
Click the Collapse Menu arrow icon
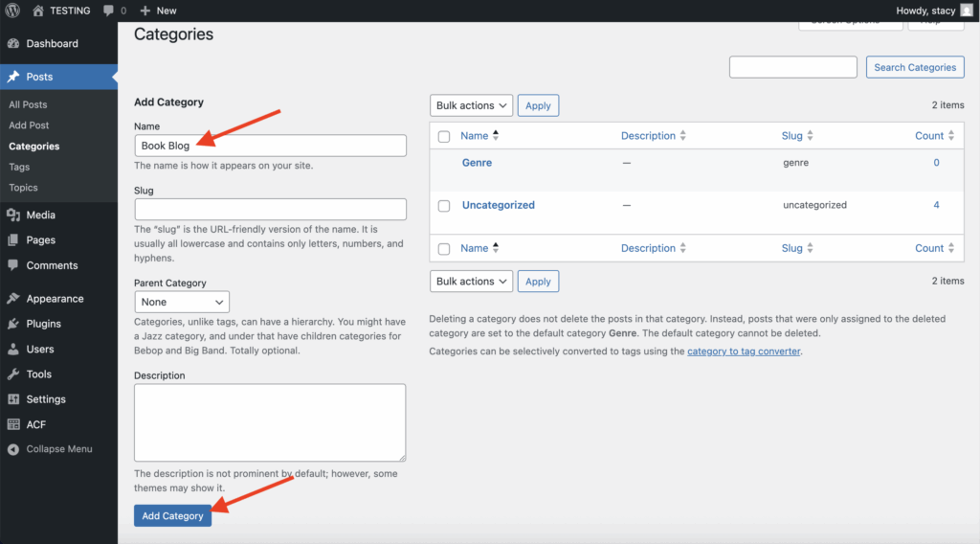tap(13, 449)
